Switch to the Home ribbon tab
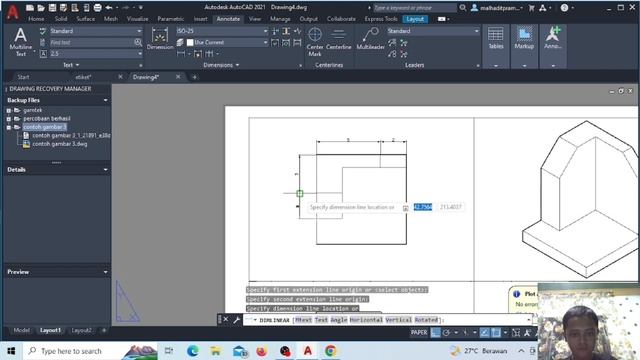 (x=36, y=19)
